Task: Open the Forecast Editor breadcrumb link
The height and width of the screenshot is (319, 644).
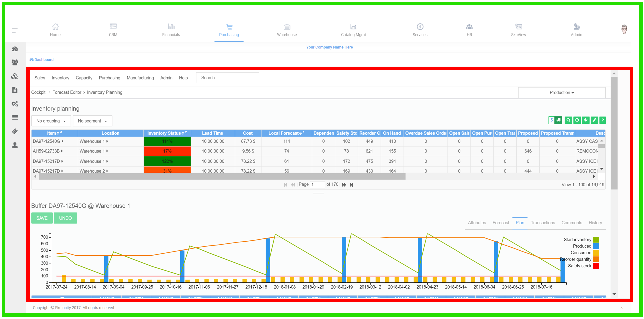Action: 67,92
